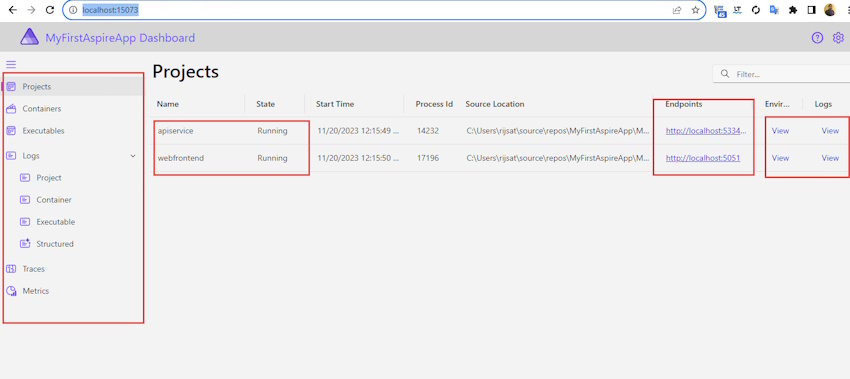Click the Metrics chart icon
The width and height of the screenshot is (850, 379).
(x=11, y=291)
